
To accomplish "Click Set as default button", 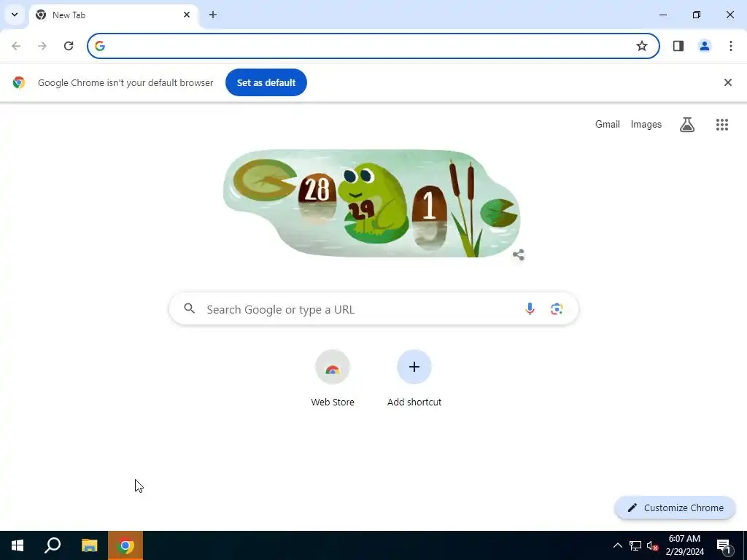I will click(266, 82).
